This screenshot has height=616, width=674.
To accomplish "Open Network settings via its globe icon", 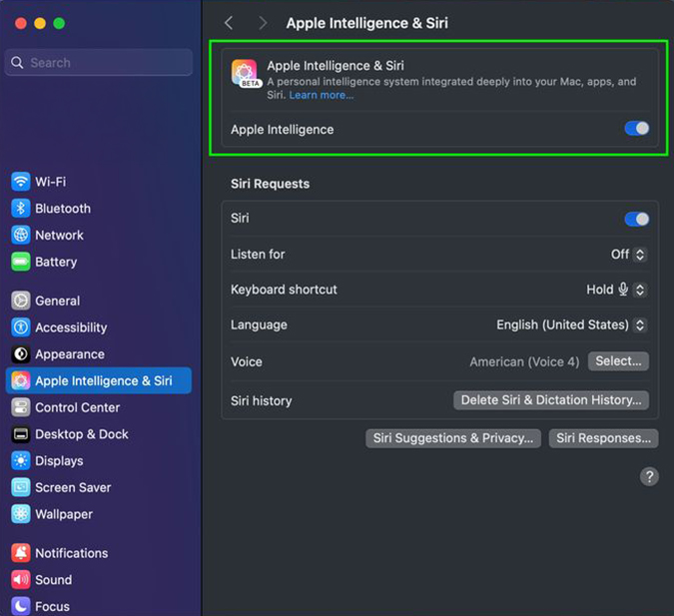I will tap(21, 235).
